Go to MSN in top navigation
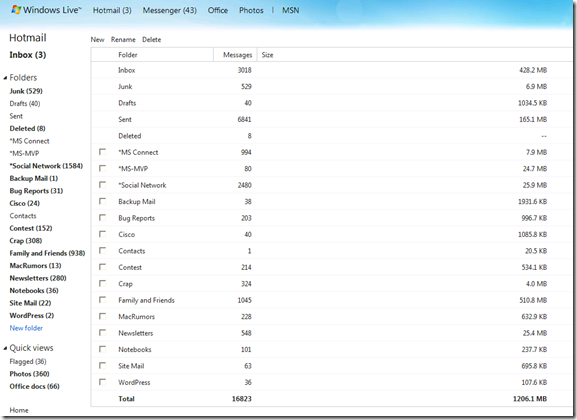The width and height of the screenshot is (577, 420). [x=290, y=10]
